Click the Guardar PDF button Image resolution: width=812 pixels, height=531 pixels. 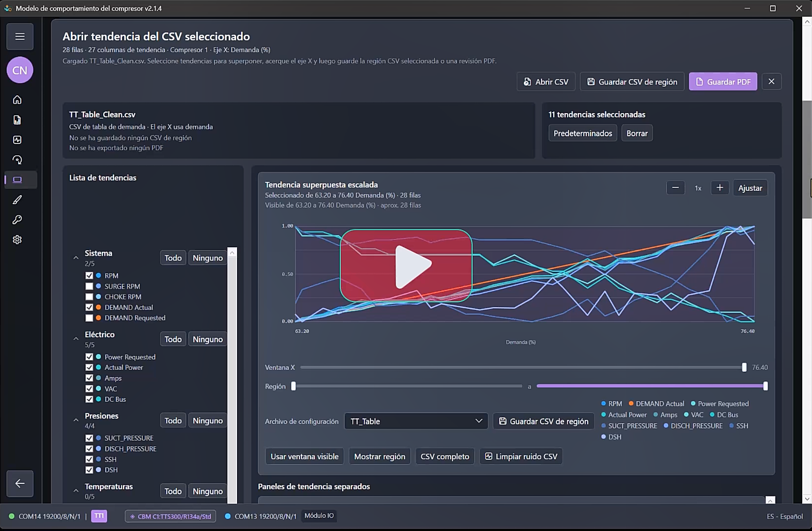point(723,82)
